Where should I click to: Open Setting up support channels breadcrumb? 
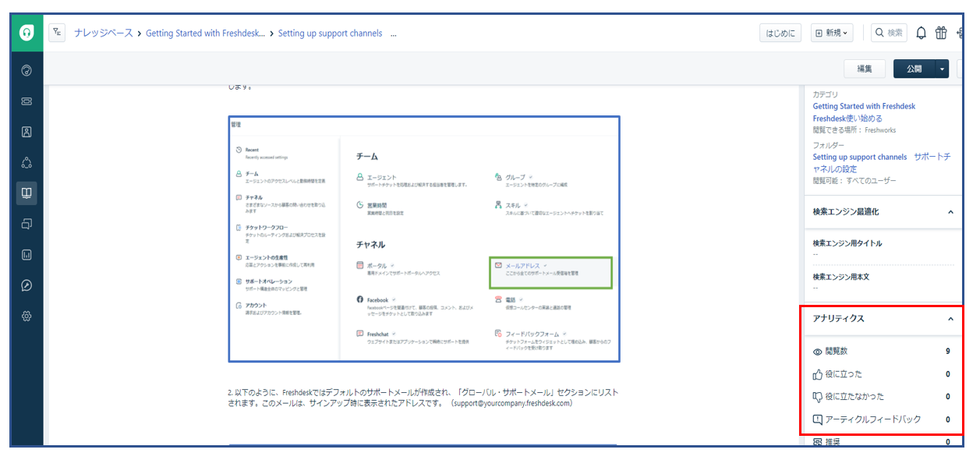pos(330,34)
